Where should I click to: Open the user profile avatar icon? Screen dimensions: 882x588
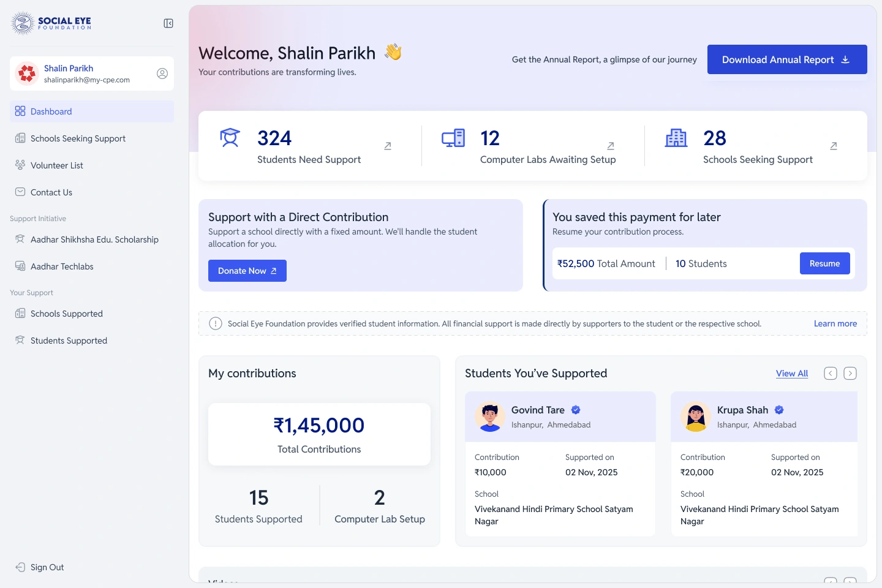162,73
